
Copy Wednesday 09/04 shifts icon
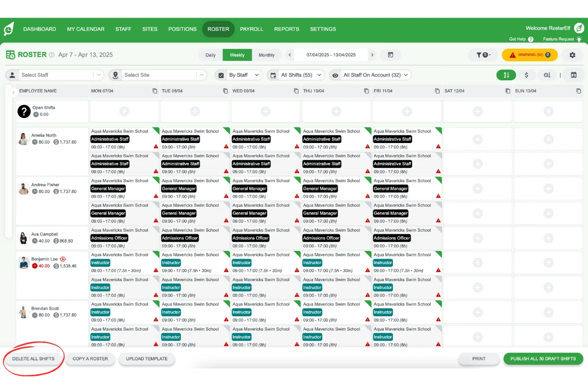coord(296,91)
